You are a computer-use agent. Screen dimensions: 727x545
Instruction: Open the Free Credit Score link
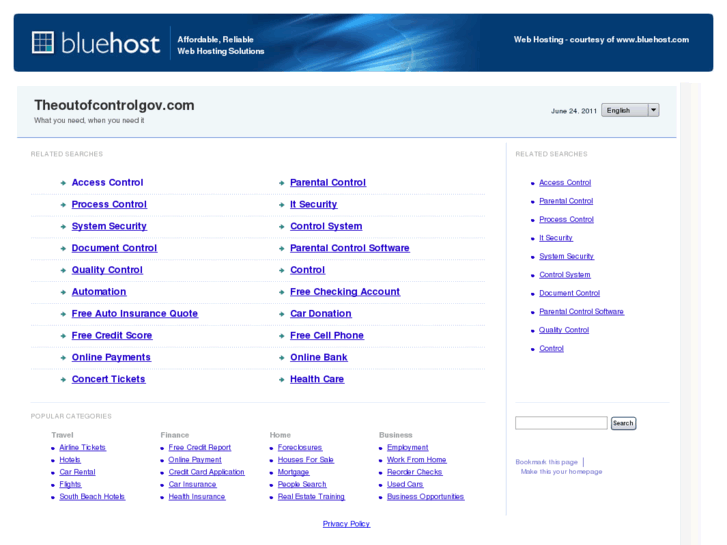112,335
